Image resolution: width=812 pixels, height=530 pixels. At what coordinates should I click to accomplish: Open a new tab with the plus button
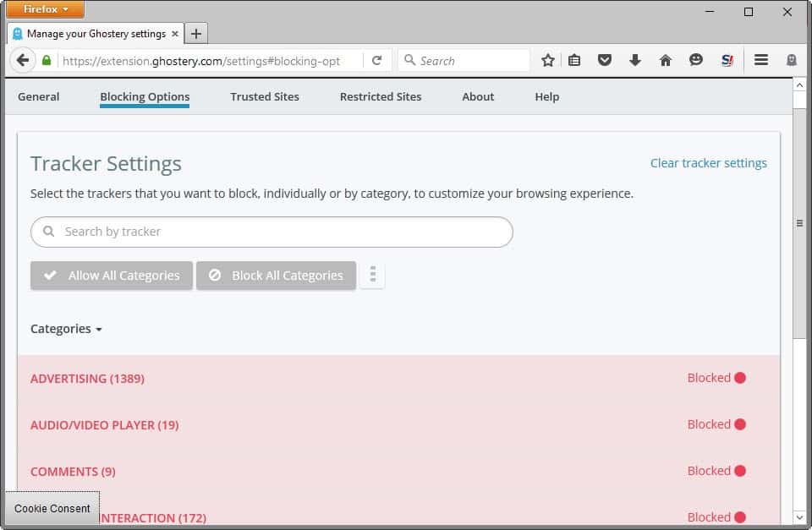click(x=195, y=34)
